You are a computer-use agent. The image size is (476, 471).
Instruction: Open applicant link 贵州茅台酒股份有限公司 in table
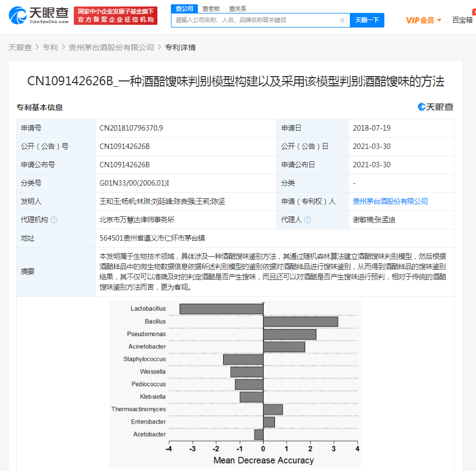pos(390,201)
